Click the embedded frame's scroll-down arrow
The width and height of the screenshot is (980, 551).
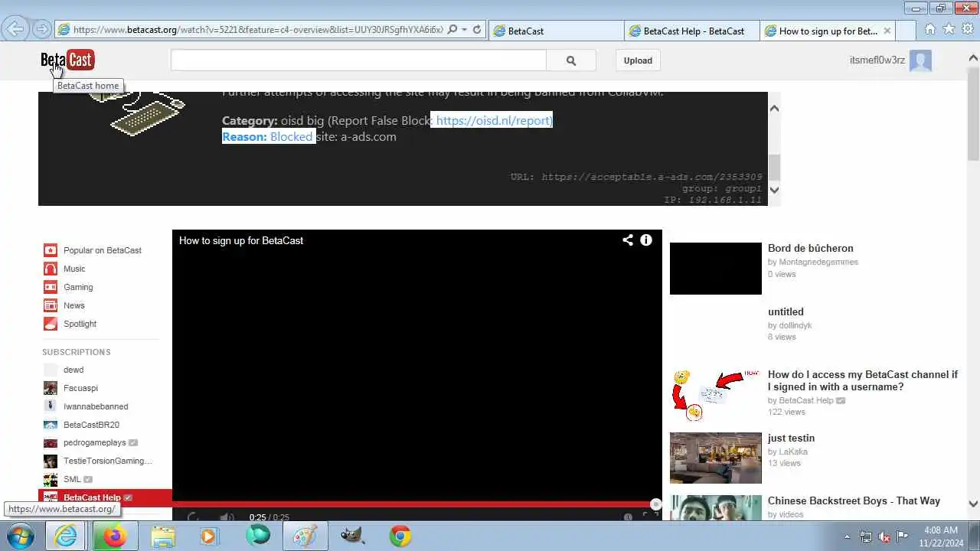click(774, 190)
